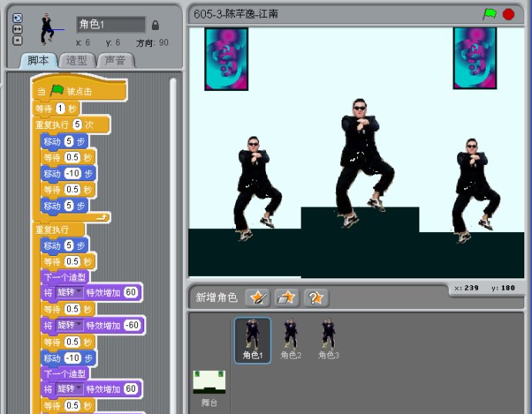Viewport: 532px width, 414px height.
Task: Open the 旋转 dropdown in the -60 effect block
Action: (x=71, y=325)
